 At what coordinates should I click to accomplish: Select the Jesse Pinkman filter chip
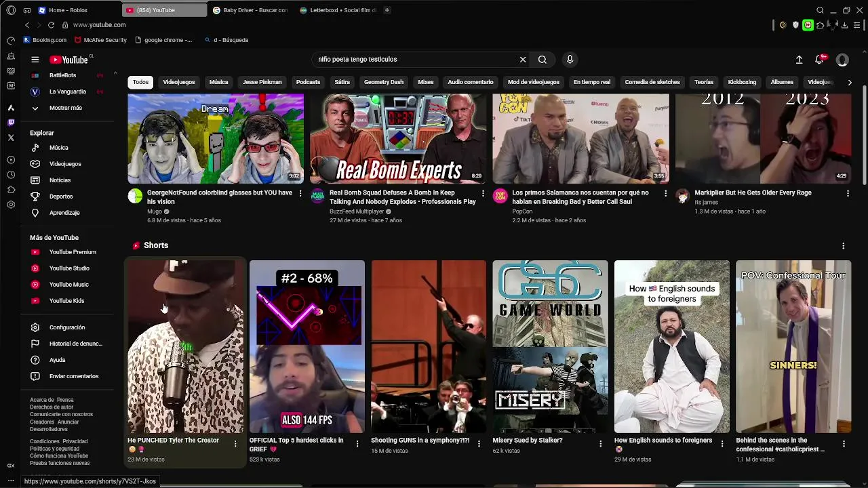[262, 82]
